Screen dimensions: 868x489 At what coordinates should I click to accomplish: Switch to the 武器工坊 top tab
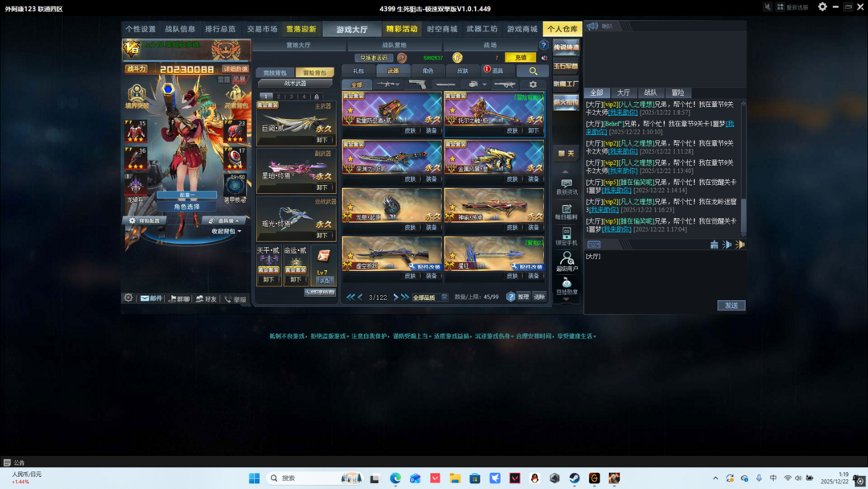pyautogui.click(x=481, y=29)
